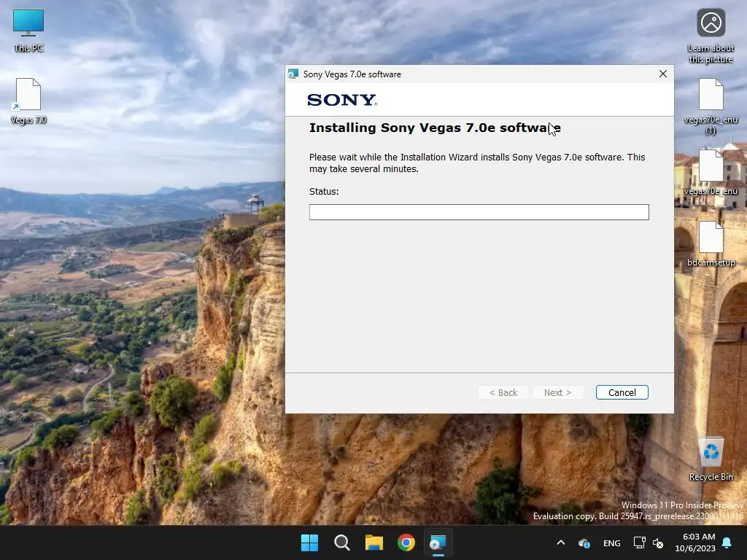Image resolution: width=747 pixels, height=560 pixels.
Task: Open the muted volume tray icon
Action: (x=658, y=542)
